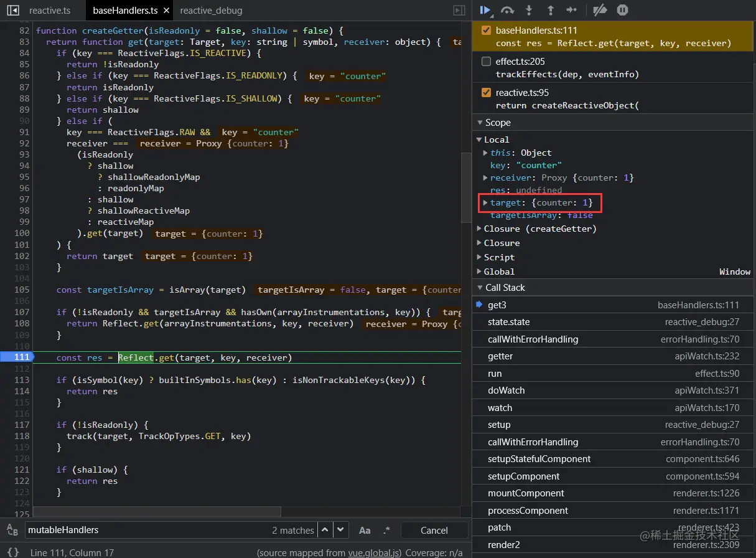Step over next function call
Viewport: 756px width, 558px height.
pyautogui.click(x=508, y=10)
